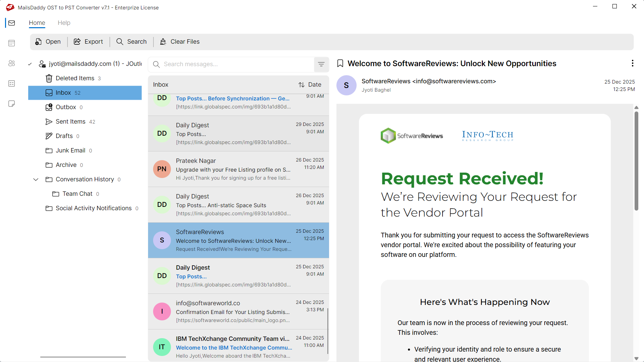Screen dimensions: 644x362
Task: Click the Export toolbar button
Action: [x=89, y=42]
